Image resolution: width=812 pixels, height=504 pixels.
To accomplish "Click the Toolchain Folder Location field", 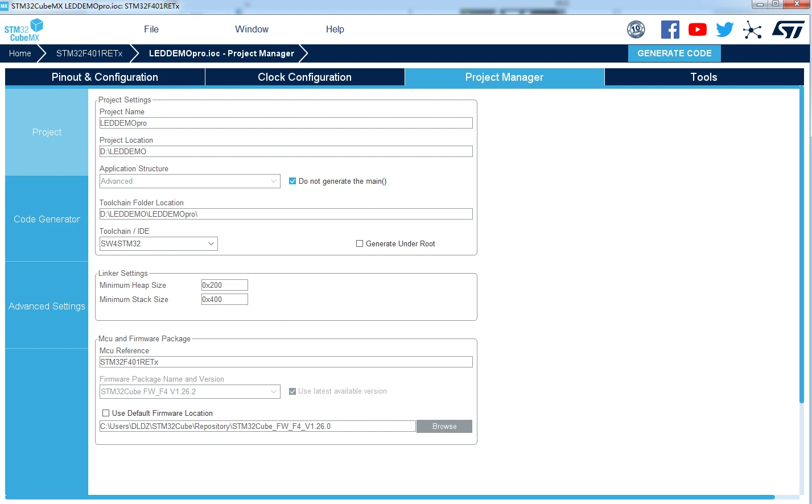I will click(x=286, y=214).
